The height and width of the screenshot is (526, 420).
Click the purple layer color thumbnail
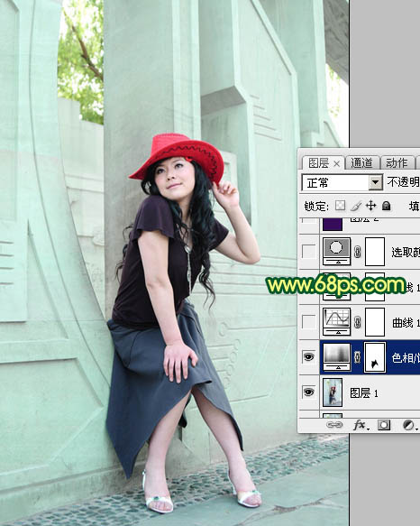(x=333, y=224)
